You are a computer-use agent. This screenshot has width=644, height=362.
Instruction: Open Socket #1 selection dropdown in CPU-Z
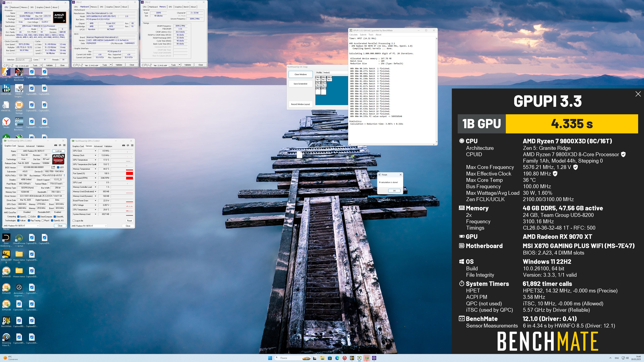(x=24, y=60)
